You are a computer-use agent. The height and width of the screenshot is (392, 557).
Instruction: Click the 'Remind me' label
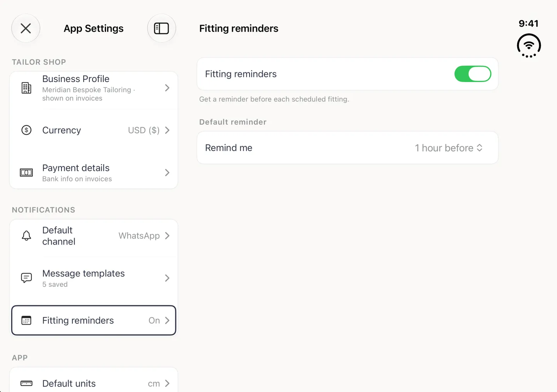tap(229, 148)
